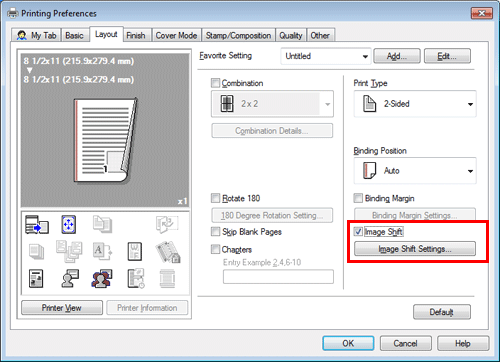This screenshot has height=362, width=500.
Task: Enable the Combination checkbox
Action: [216, 83]
